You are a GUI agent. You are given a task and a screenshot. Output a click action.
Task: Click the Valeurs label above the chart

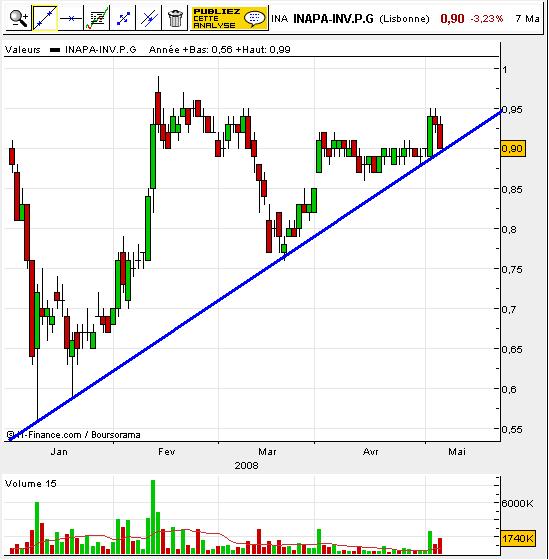23,50
